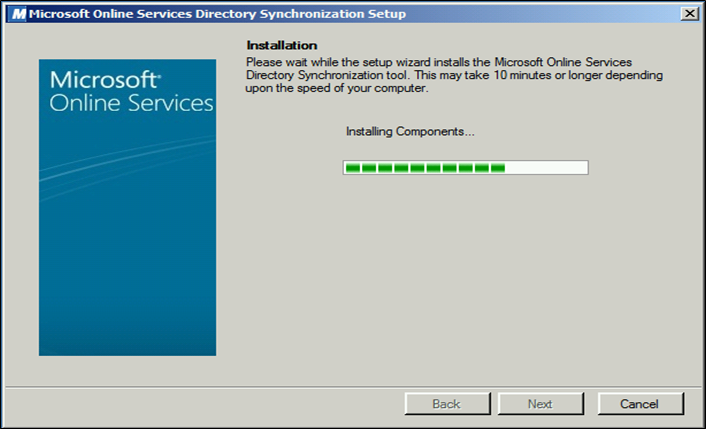Close the setup window with X
Viewport: 706px width, 429px height.
click(x=690, y=14)
